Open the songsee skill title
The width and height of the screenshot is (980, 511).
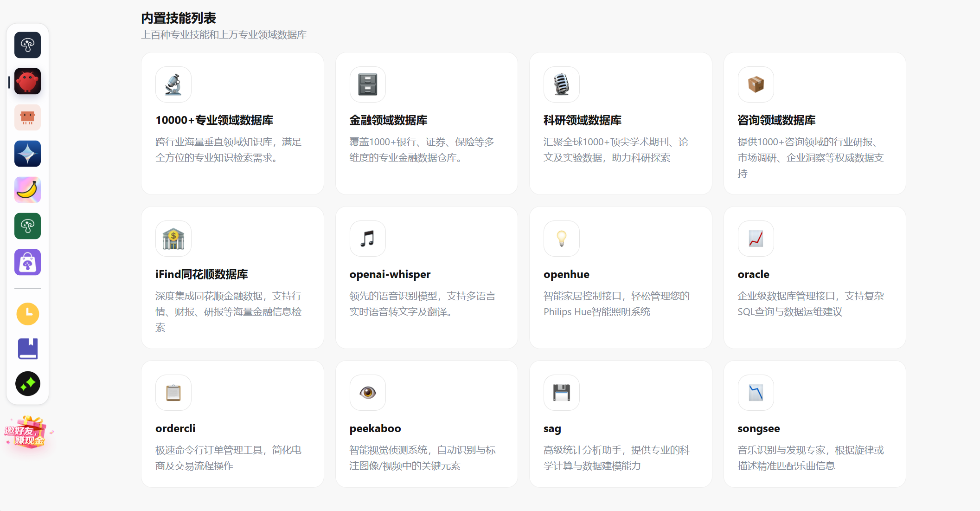tap(758, 428)
